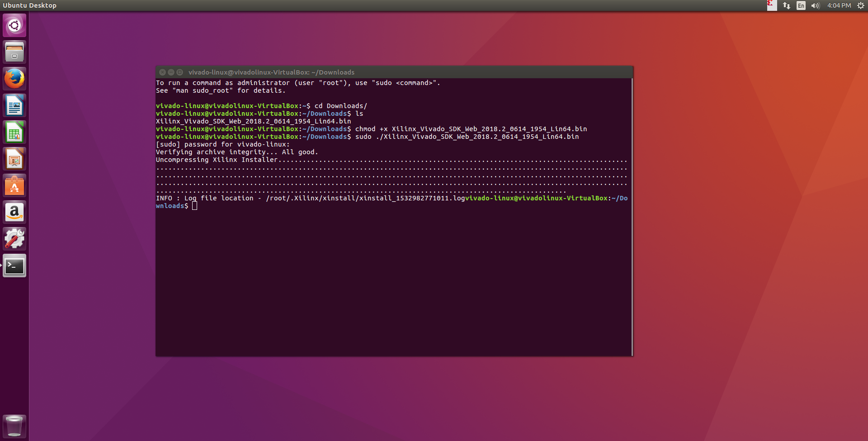Click the terminal title bar text
Screen dimensions: 868x441
(x=271, y=72)
